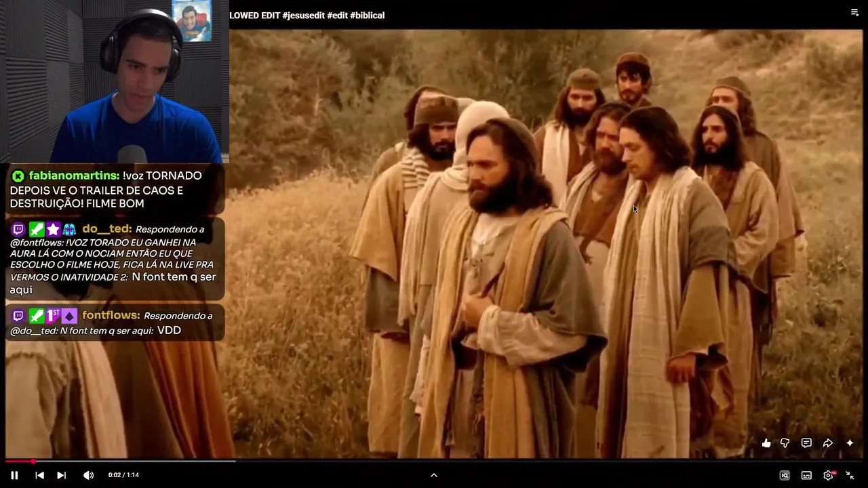Click the blue jacket badge beside do__ted

(x=69, y=229)
